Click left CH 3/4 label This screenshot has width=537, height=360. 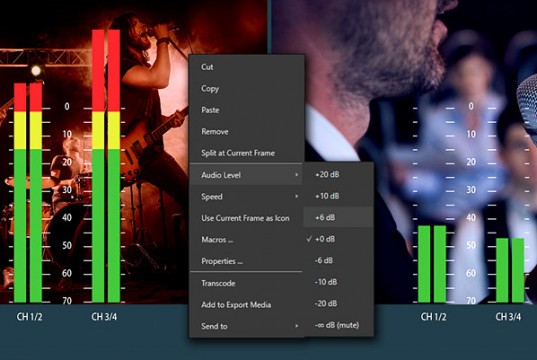pos(104,317)
